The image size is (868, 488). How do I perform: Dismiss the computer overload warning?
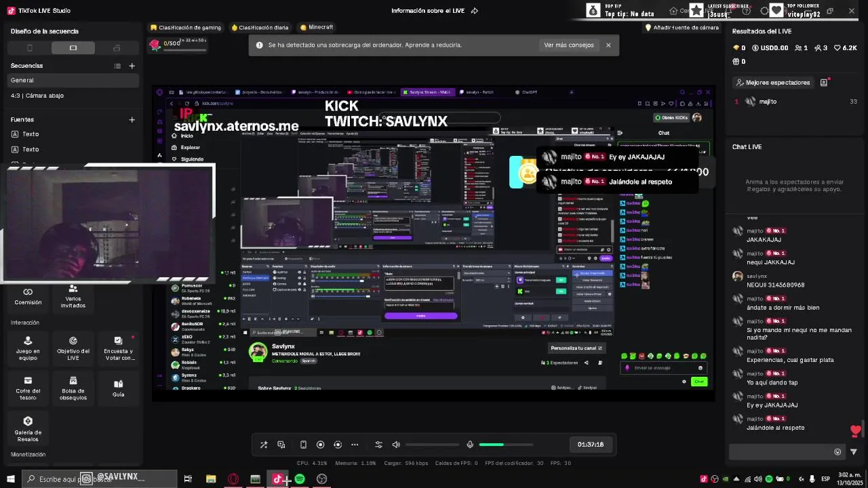(x=608, y=45)
